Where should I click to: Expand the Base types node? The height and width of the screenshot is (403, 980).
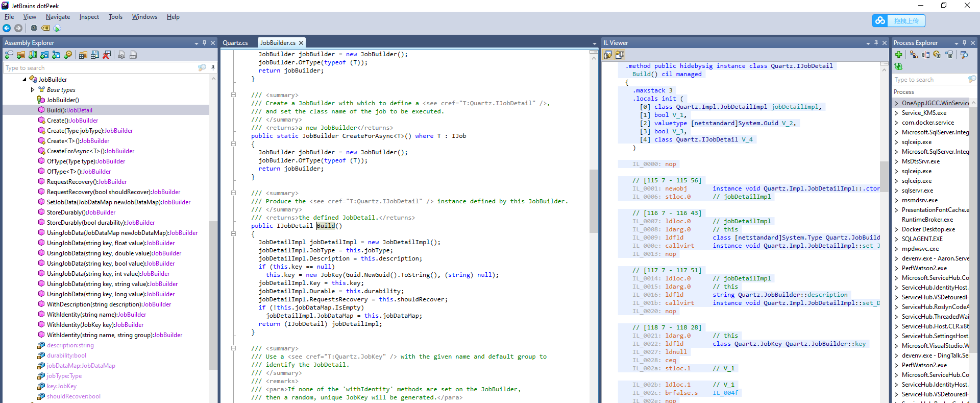33,90
